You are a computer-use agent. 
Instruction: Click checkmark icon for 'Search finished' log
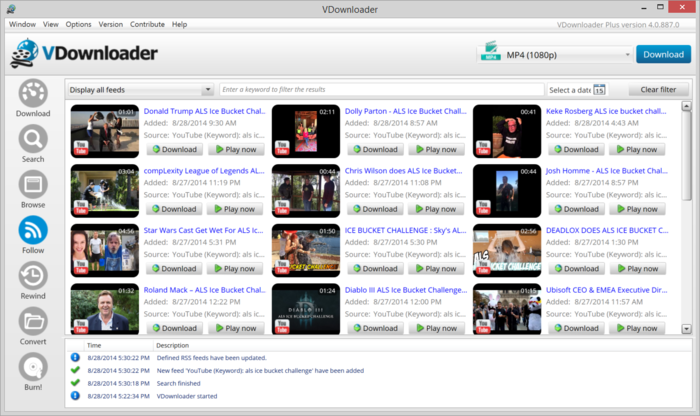[75, 383]
